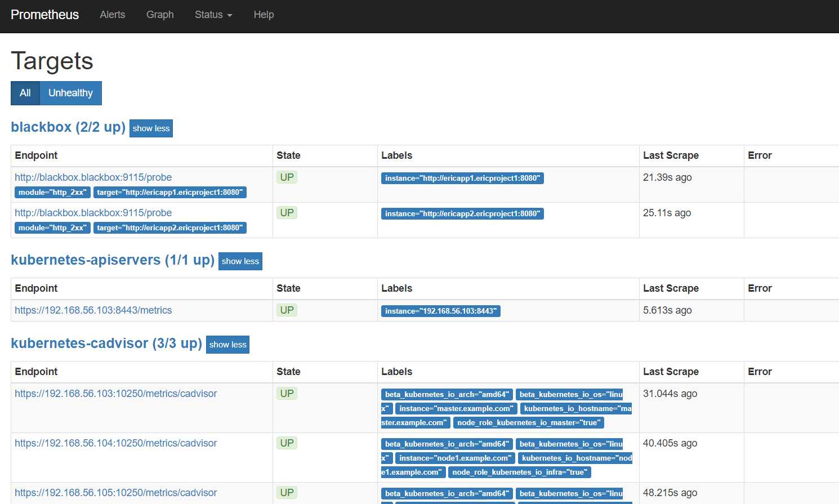Click UP badge for 192.168.56.103:10250 cadvisor
This screenshot has width=839, height=504.
[x=287, y=394]
